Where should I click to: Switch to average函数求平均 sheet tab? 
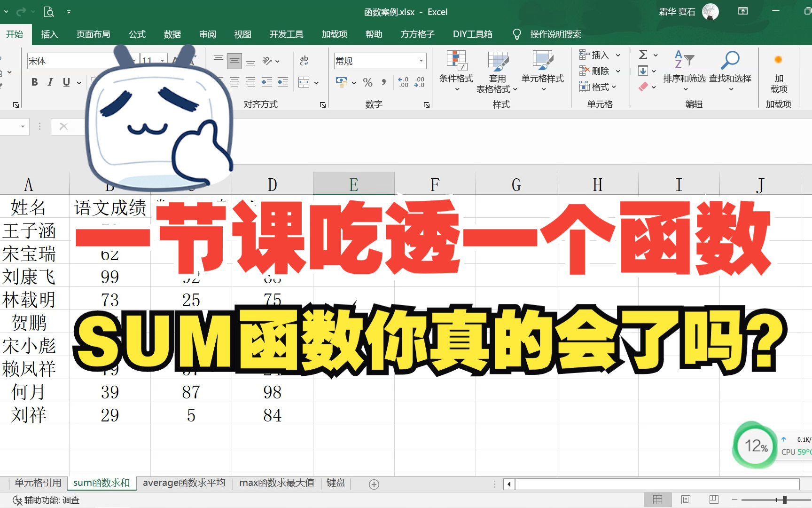click(x=184, y=483)
